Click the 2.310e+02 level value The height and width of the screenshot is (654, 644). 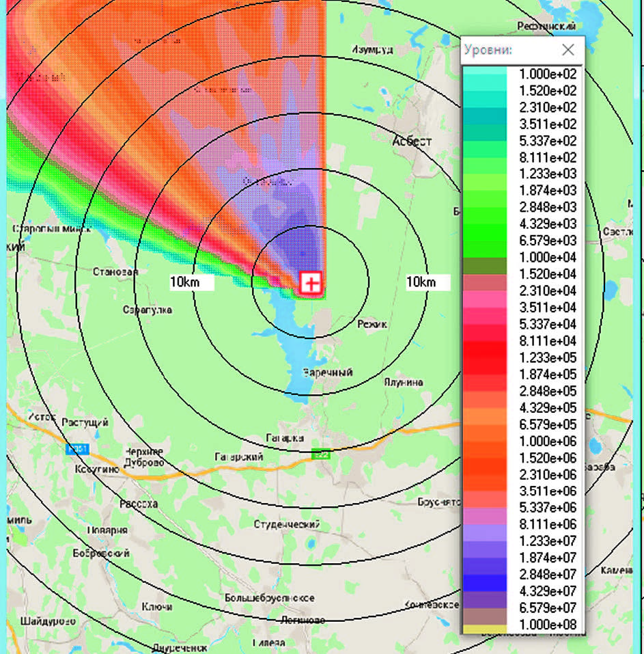click(x=548, y=107)
